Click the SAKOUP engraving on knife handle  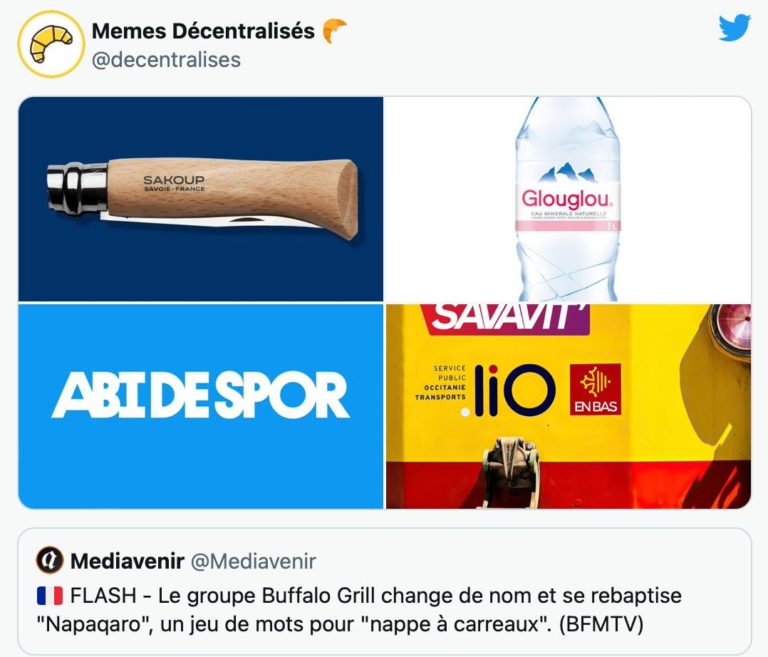coord(174,183)
